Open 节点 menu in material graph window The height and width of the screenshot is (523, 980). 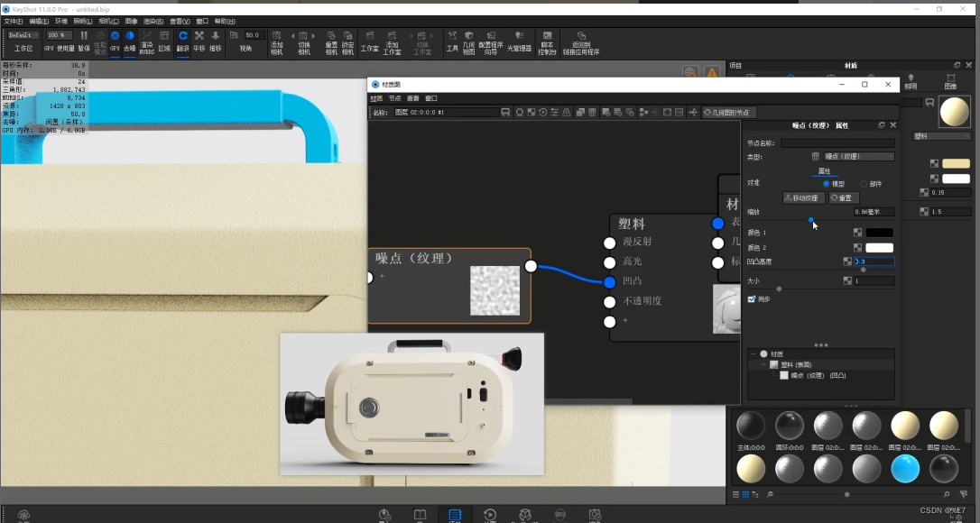coord(394,98)
